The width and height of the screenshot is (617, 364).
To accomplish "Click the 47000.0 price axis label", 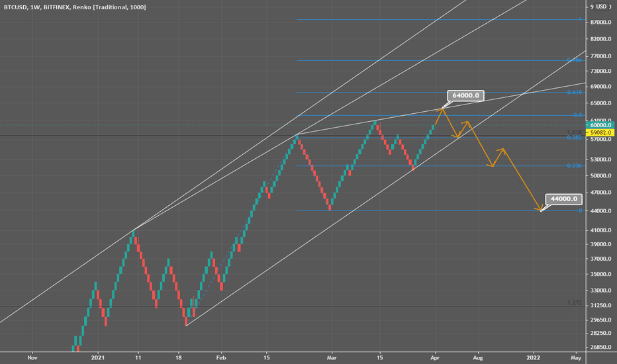I will (601, 193).
